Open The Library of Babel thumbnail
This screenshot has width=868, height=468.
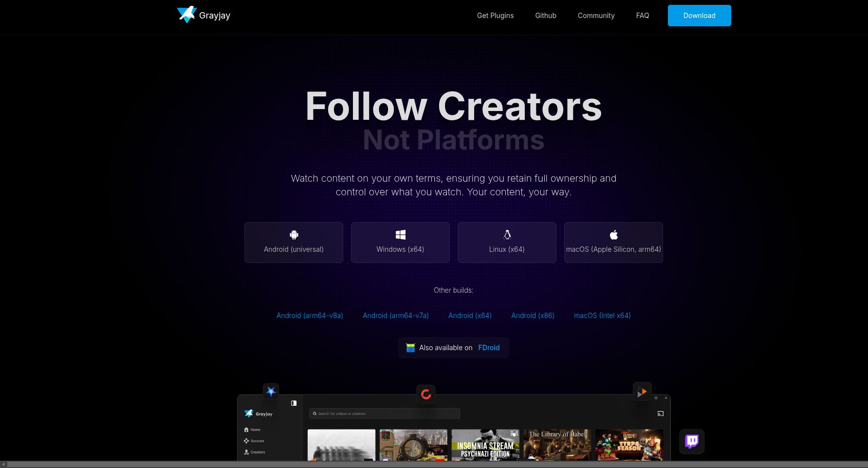[557, 445]
